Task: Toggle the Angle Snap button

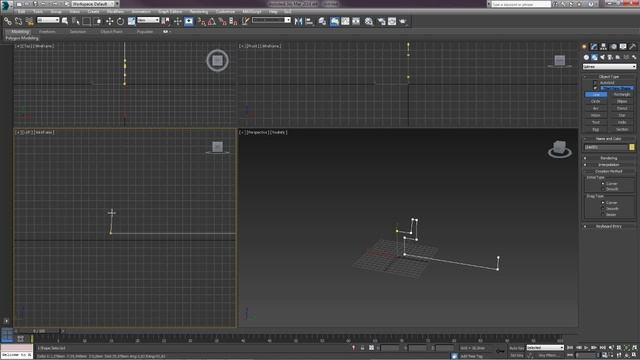Action: (212, 21)
